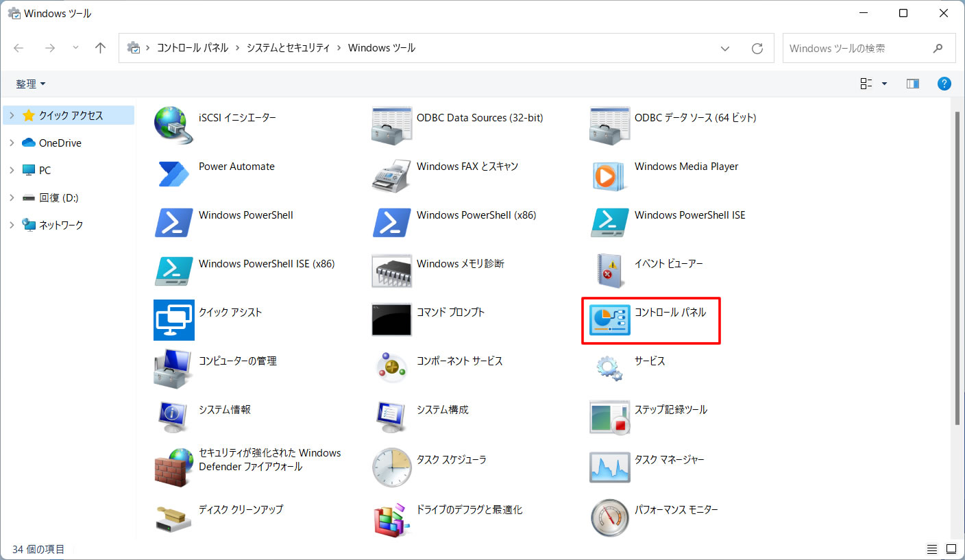Open the Windows メモリ診断 icon
Screen dimensions: 965x560
click(391, 271)
